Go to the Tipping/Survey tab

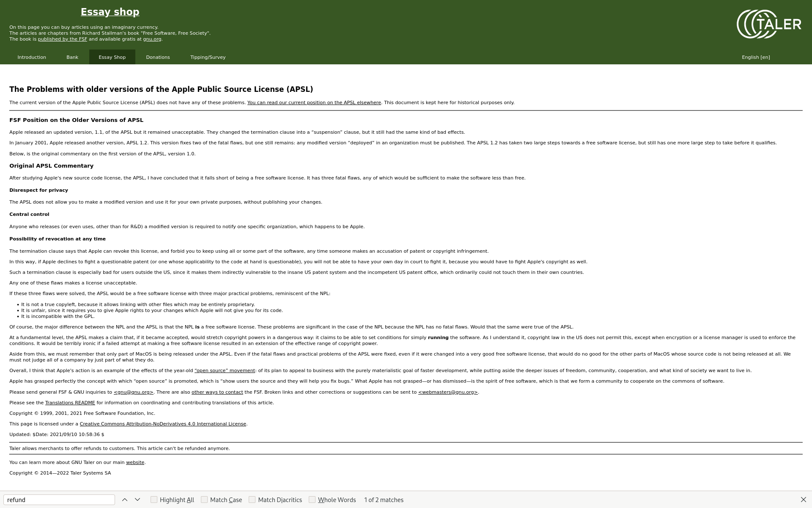(x=208, y=57)
